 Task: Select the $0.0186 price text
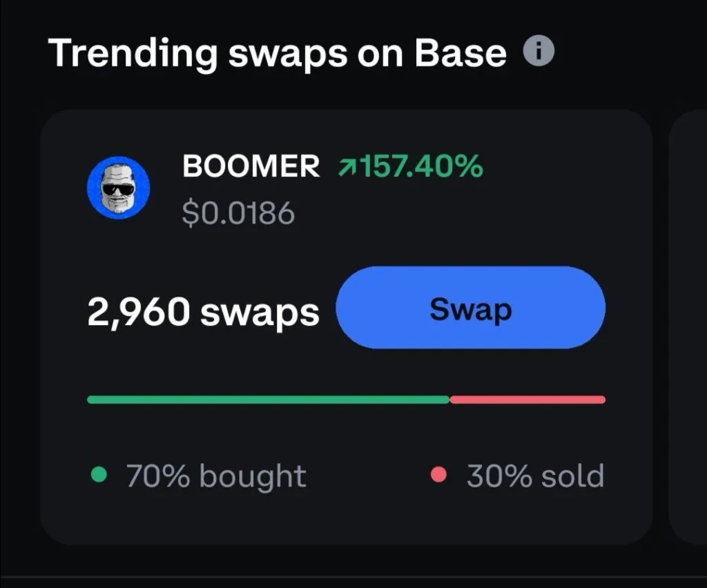[238, 214]
